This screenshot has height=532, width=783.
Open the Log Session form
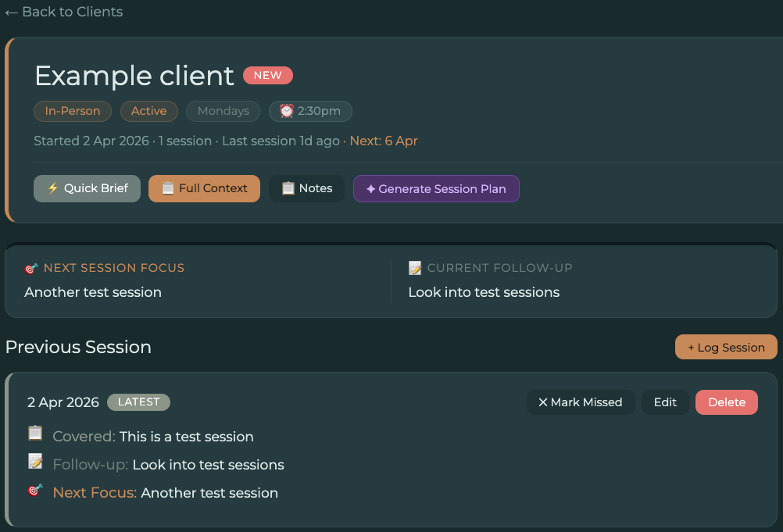725,347
